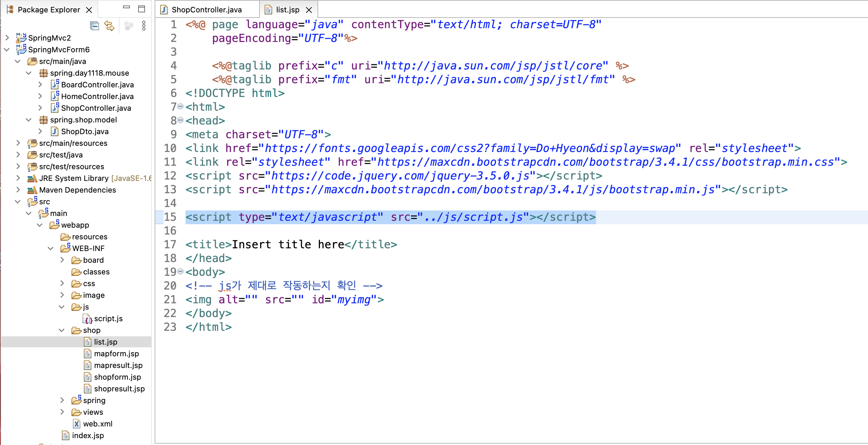Click Collapse All icon in Package Explorer

tap(94, 26)
